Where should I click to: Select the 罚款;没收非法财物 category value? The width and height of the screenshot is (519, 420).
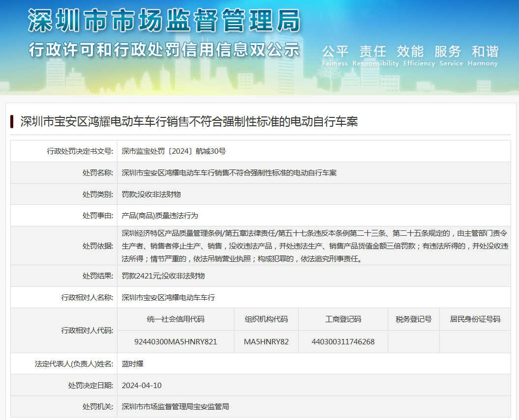(x=151, y=194)
